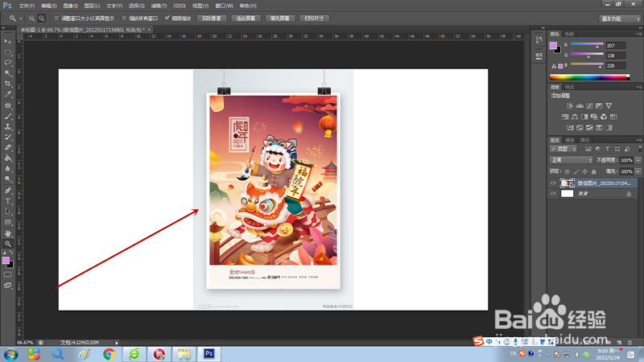Viewport: 644px width, 362px height.
Task: Select the Path Selection tool
Action: 8,212
